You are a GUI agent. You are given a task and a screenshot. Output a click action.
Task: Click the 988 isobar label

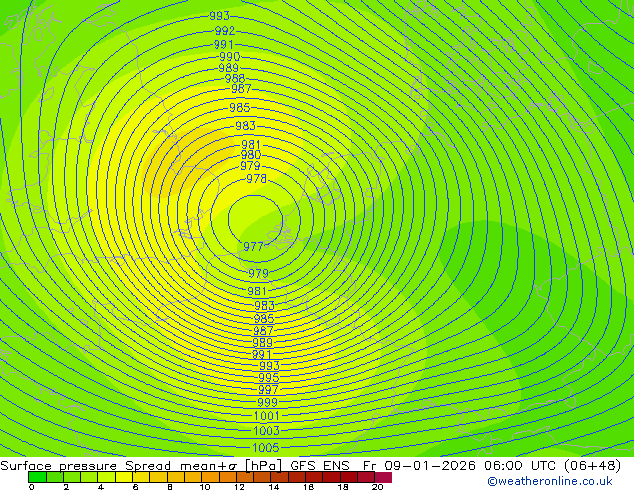tap(235, 78)
